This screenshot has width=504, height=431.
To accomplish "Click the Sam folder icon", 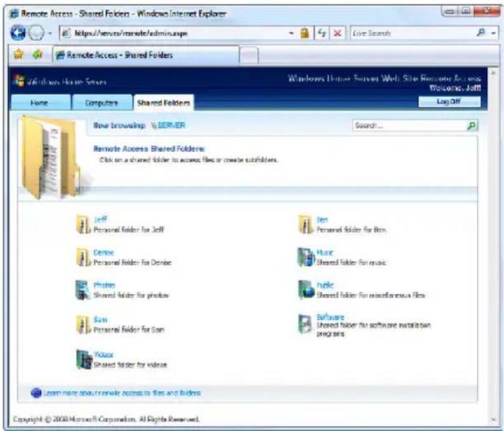I will coord(83,324).
